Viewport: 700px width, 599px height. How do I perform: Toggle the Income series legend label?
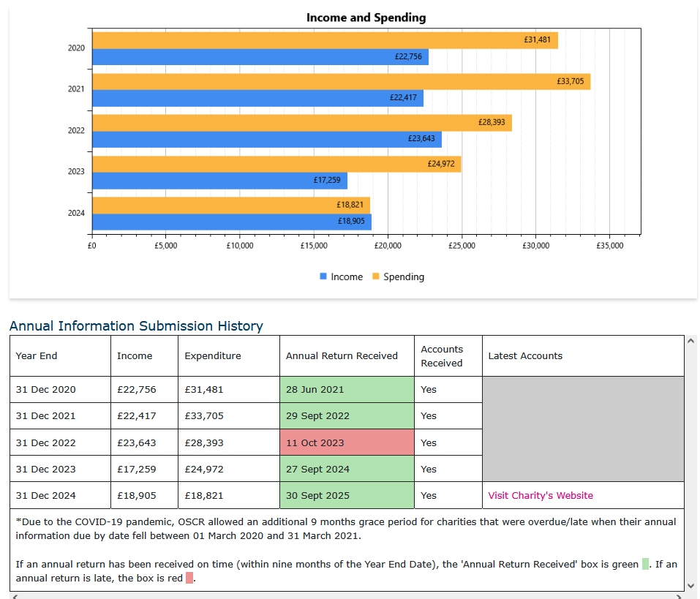[x=346, y=276]
